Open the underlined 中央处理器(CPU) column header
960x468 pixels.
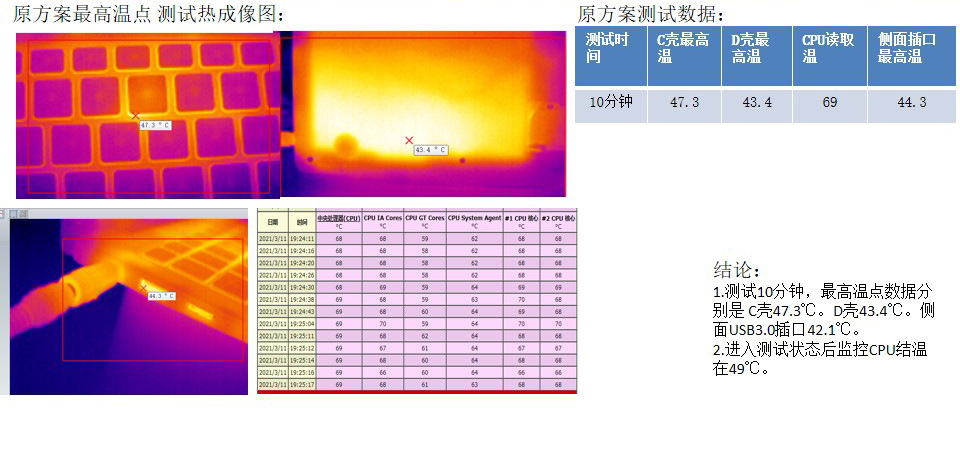(338, 220)
